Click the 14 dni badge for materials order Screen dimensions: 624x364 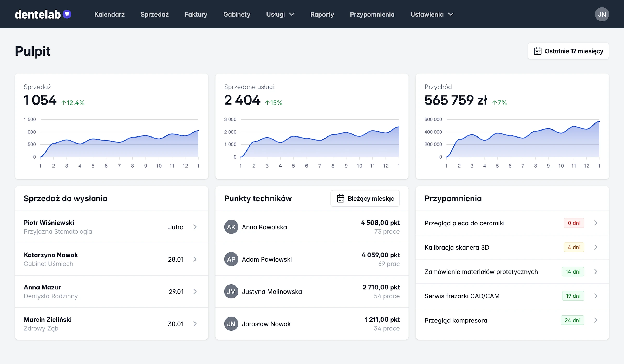pos(573,272)
